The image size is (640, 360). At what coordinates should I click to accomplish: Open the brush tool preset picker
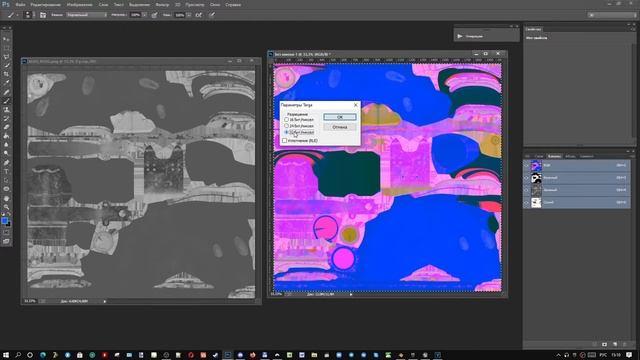[x=12, y=15]
